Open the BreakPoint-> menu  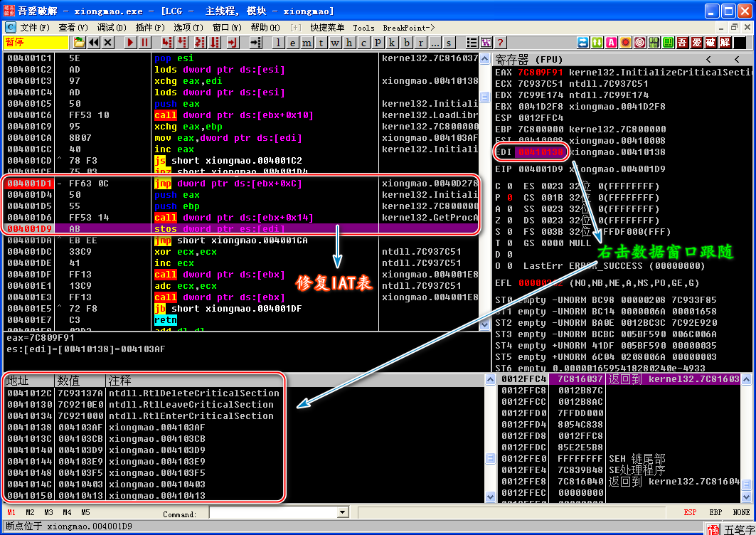click(x=409, y=28)
